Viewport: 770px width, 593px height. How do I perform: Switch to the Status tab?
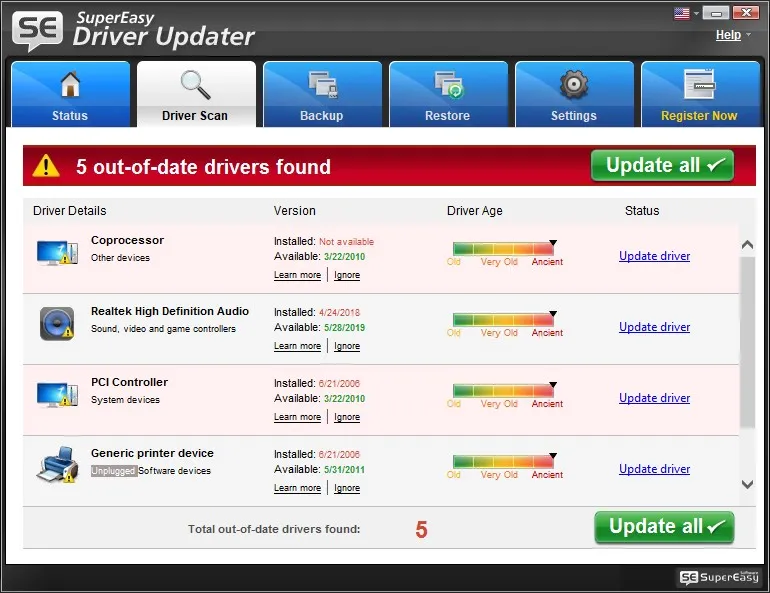[70, 96]
